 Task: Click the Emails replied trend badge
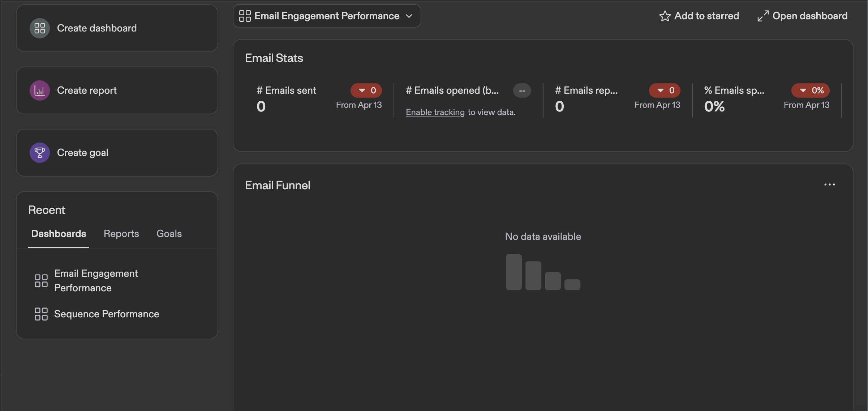coord(665,90)
